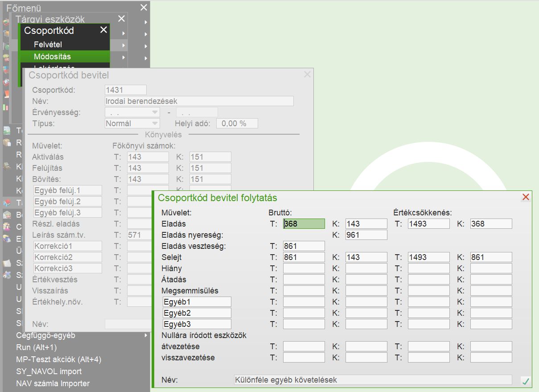Click the house icon in the highlighted main menu row
Screen dimensions: 539x392
[7, 203]
